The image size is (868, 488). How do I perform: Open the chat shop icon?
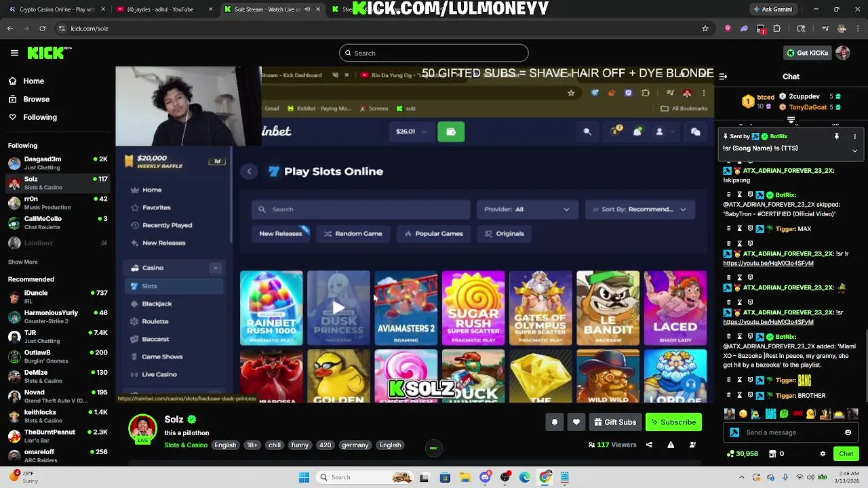(x=776, y=454)
